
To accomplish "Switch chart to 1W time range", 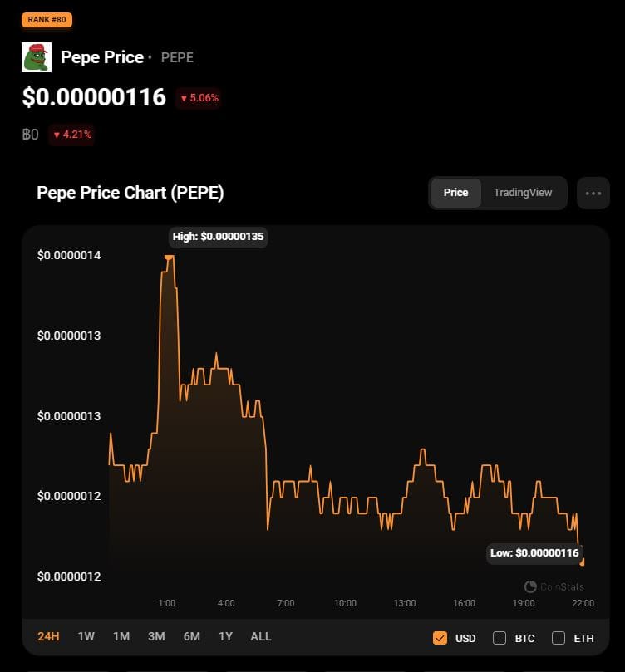I will tap(86, 636).
